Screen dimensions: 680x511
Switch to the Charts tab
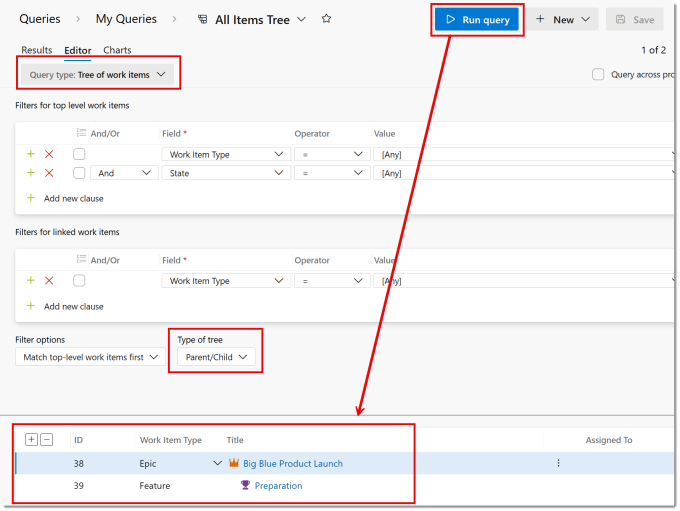[x=117, y=50]
